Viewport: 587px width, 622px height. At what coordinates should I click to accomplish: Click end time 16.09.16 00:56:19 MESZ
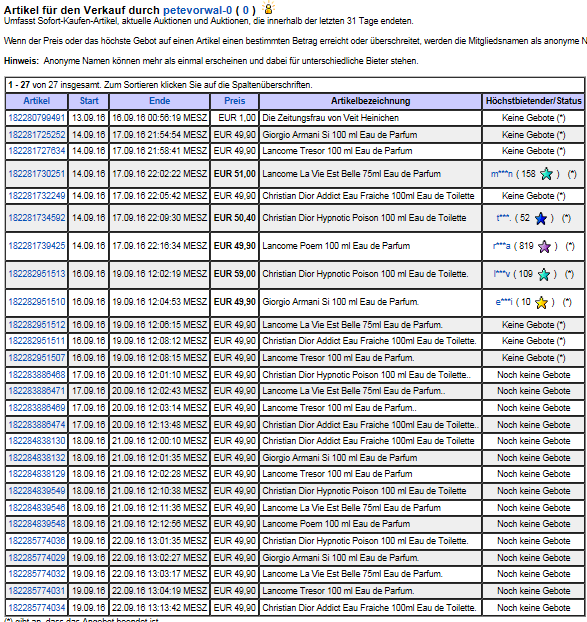click(159, 118)
